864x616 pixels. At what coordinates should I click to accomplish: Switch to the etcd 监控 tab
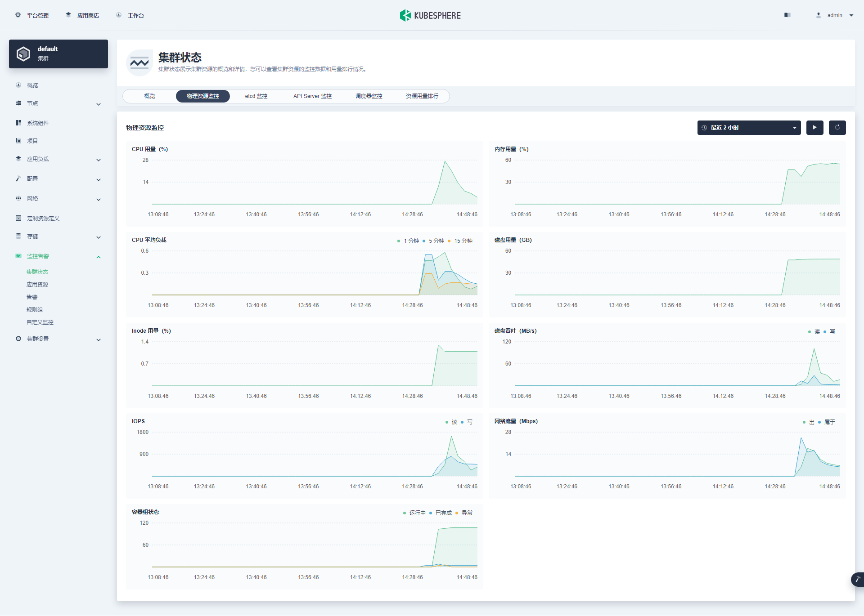click(256, 96)
